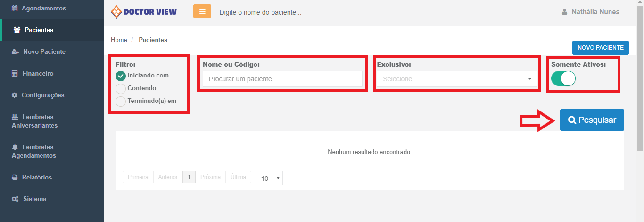Select the 'Terminado(a) em' filter option
Viewport: 644px width, 222px height.
(121, 101)
